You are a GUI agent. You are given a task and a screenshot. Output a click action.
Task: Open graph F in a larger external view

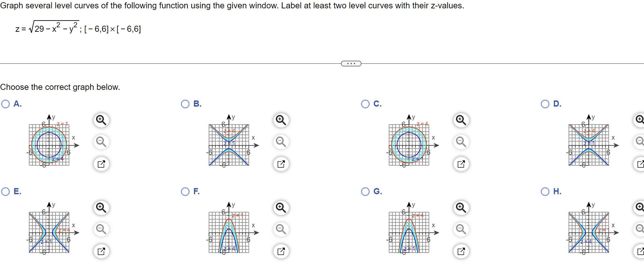pos(281,252)
